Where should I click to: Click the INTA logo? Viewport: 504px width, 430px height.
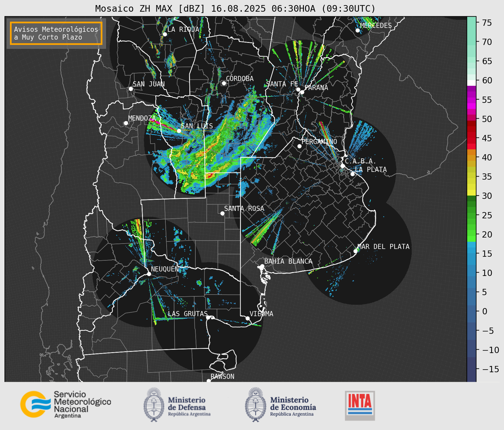(x=360, y=405)
